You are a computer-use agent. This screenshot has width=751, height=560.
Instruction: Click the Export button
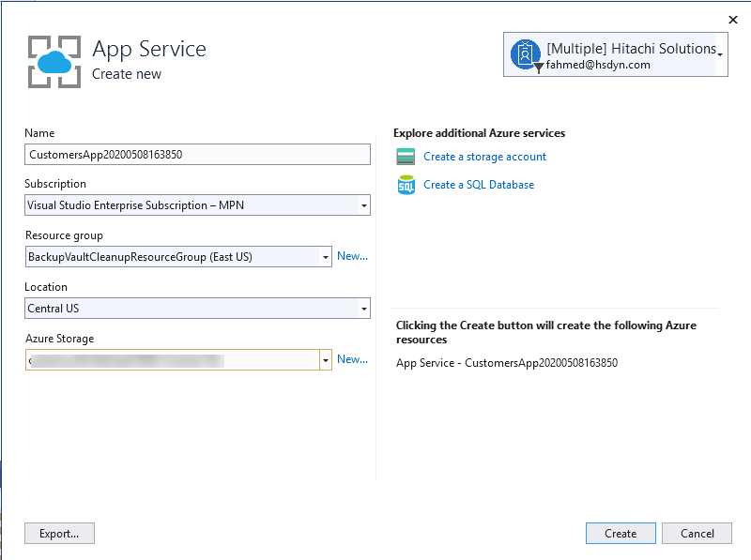(59, 533)
